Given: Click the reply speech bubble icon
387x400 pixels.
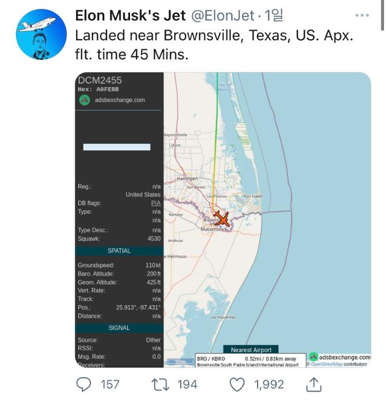Looking at the screenshot, I should pos(84,384).
